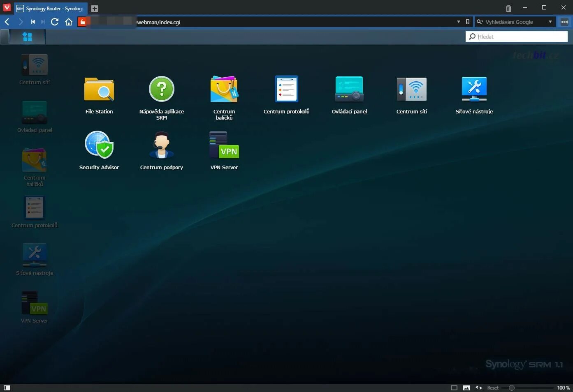
Task: Launch Síťové nástroje in main menu grid
Action: [474, 95]
